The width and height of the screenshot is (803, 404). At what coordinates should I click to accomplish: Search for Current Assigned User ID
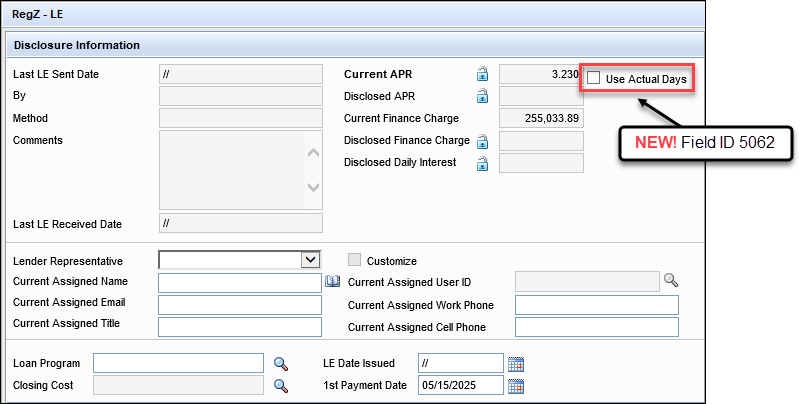(671, 280)
